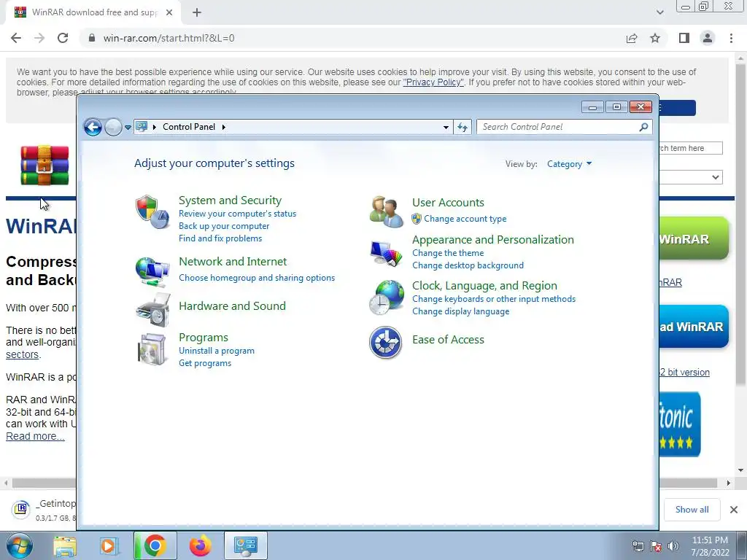
Task: Open User Accounts people icon
Action: [x=387, y=211]
